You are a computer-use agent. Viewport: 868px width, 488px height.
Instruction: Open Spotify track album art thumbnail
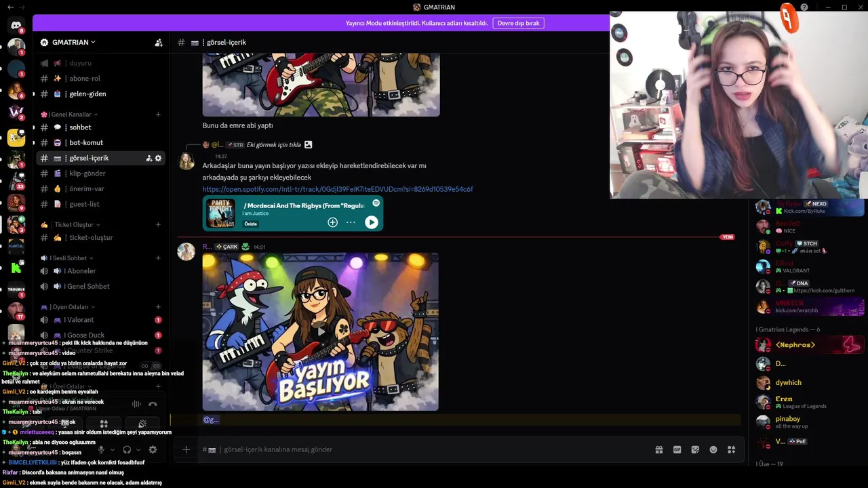point(220,213)
